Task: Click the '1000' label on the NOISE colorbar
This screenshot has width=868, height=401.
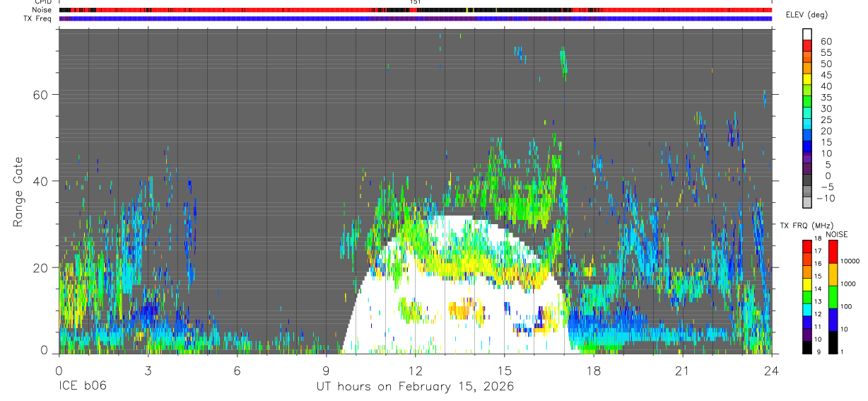Action: click(x=849, y=284)
